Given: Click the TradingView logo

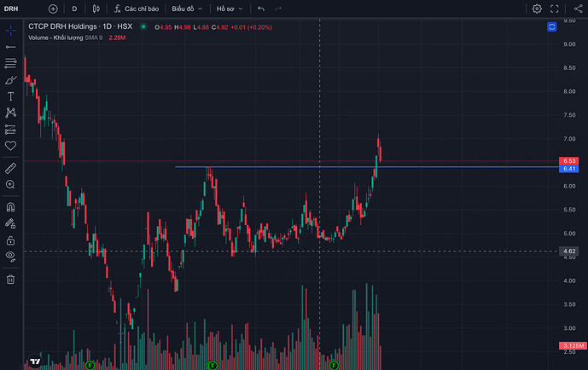Looking at the screenshot, I should click(35, 361).
